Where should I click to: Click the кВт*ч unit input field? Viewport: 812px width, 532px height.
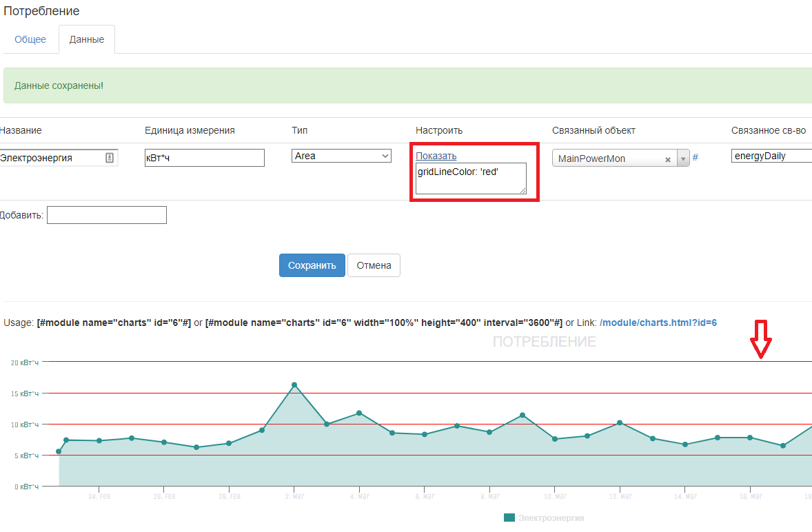[x=205, y=158]
